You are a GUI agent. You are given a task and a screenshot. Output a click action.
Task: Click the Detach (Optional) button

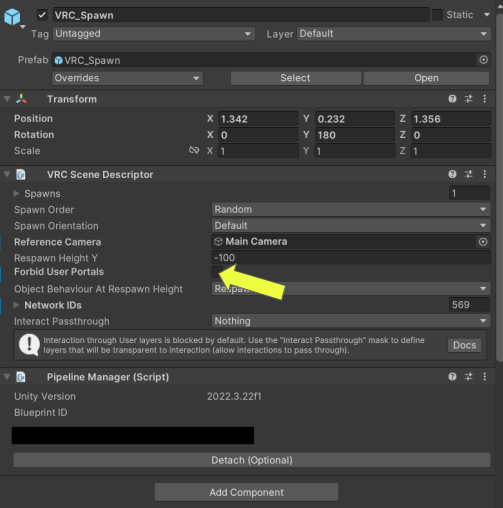252,460
